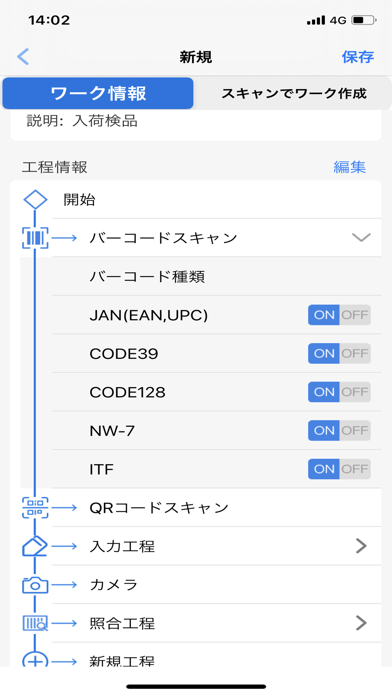Click the バーコード種類 heading
Viewport: 392px width, 696px height.
[x=147, y=277]
